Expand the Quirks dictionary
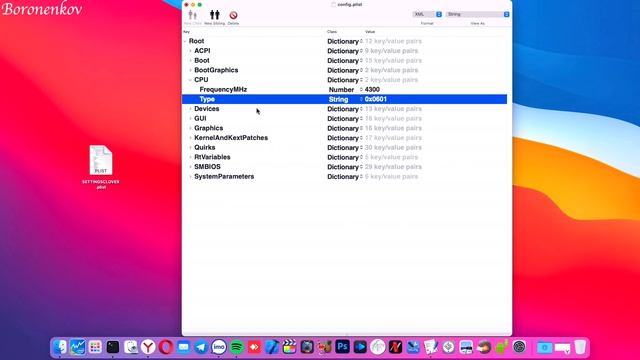The width and height of the screenshot is (640, 360). [190, 147]
